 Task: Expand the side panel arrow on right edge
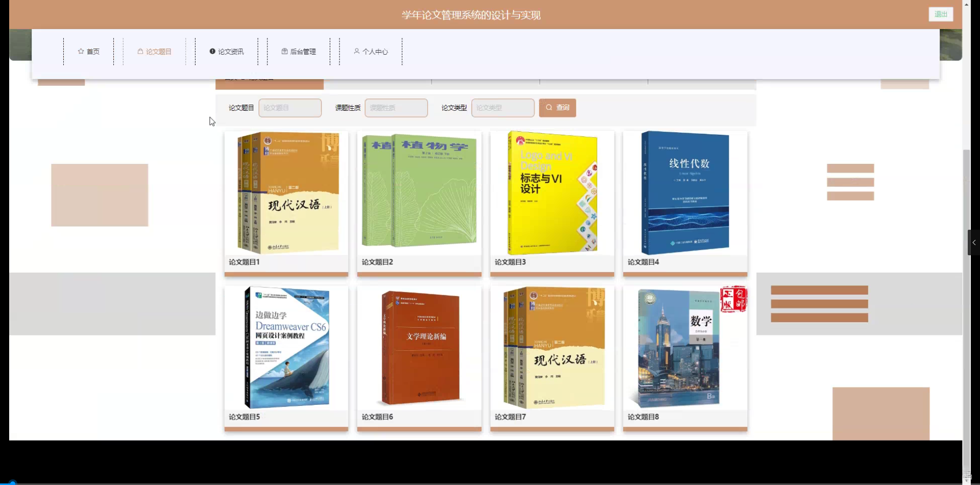[x=974, y=243]
